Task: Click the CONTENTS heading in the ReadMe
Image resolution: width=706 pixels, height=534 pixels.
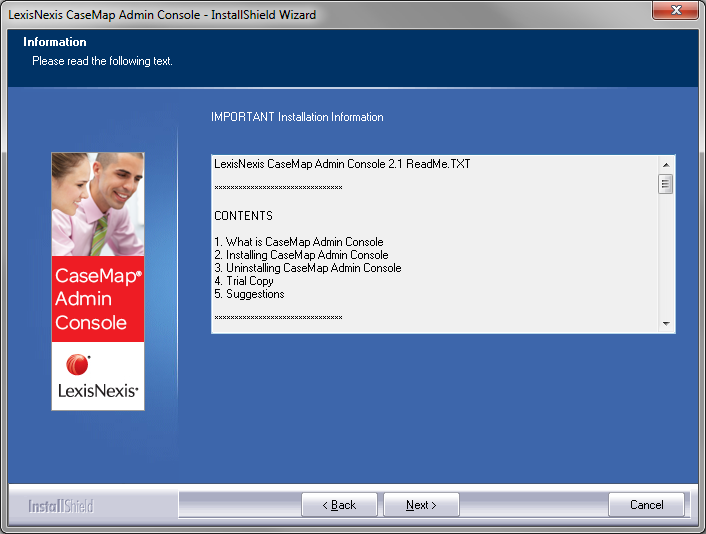Action: (243, 216)
